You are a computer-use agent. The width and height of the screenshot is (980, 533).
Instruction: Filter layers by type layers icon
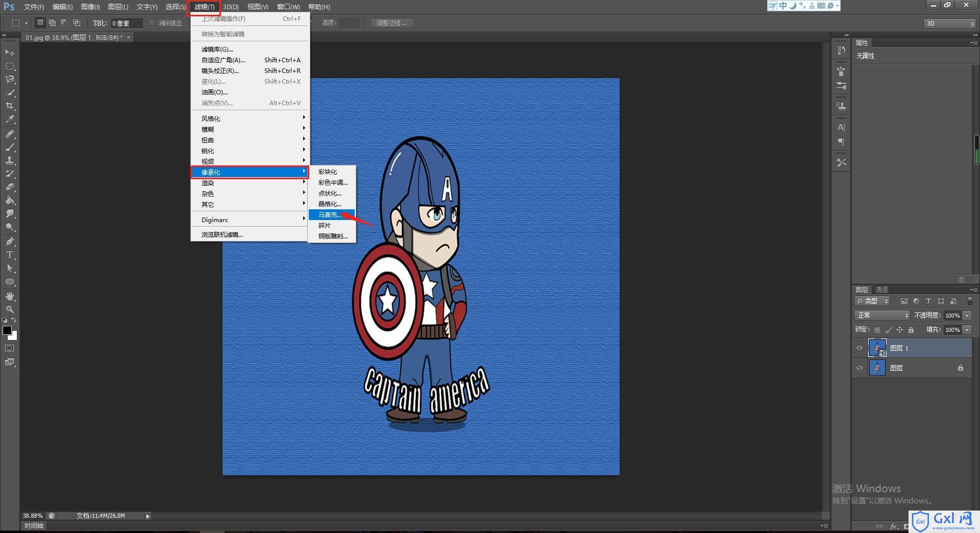point(928,301)
